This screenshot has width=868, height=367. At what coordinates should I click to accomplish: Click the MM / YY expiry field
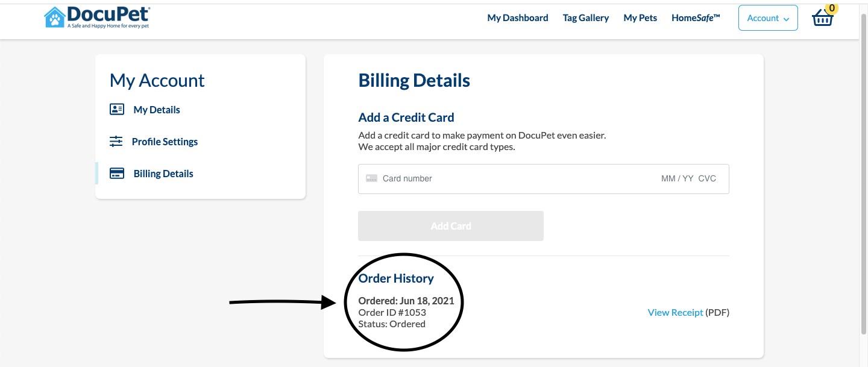point(677,178)
